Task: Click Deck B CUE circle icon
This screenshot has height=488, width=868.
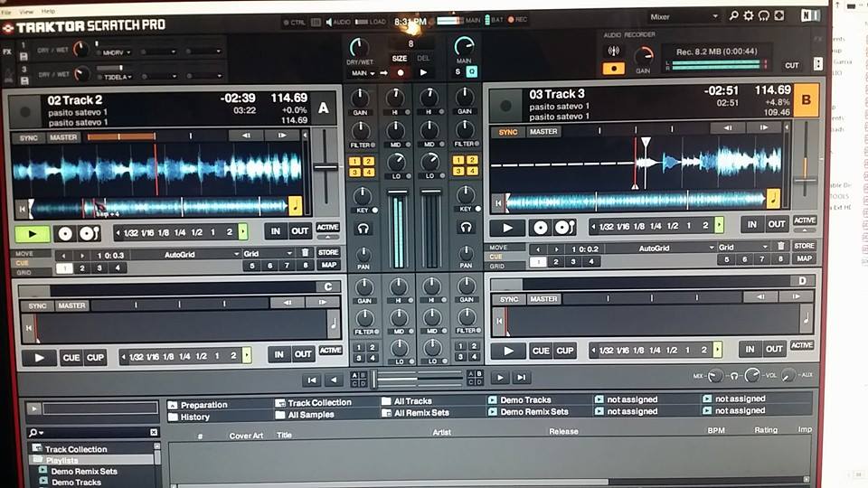Action: coord(541,228)
